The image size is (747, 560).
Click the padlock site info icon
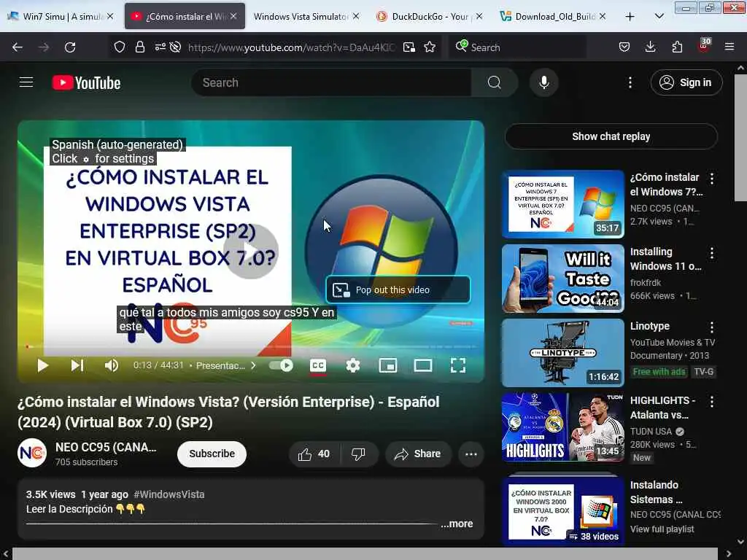[139, 47]
